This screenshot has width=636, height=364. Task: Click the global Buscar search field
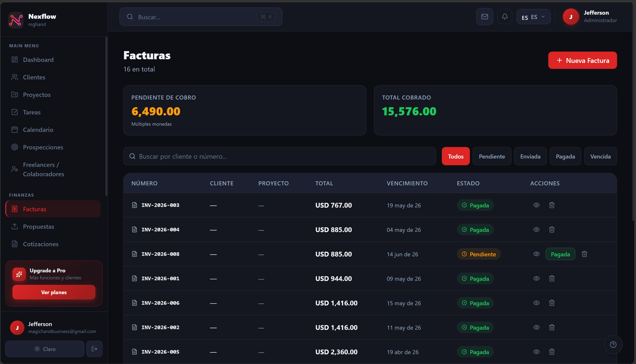click(x=201, y=17)
